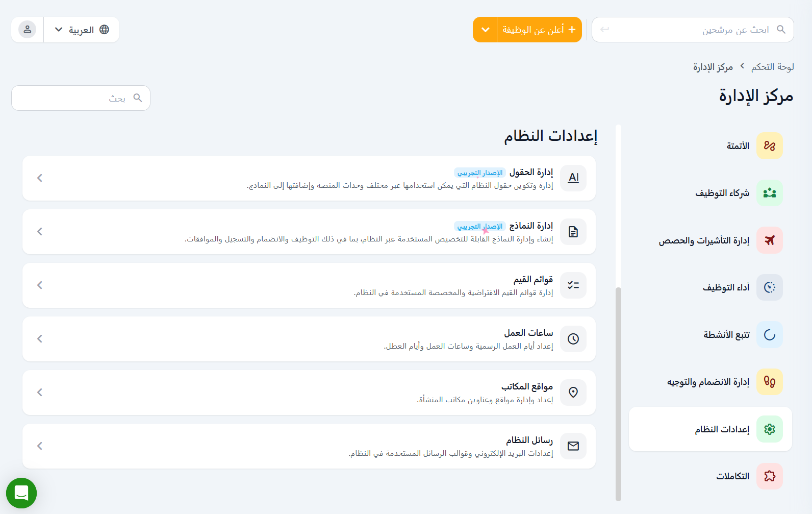The width and height of the screenshot is (812, 514).
Task: Click the envelope icon for system messages
Action: click(x=573, y=446)
